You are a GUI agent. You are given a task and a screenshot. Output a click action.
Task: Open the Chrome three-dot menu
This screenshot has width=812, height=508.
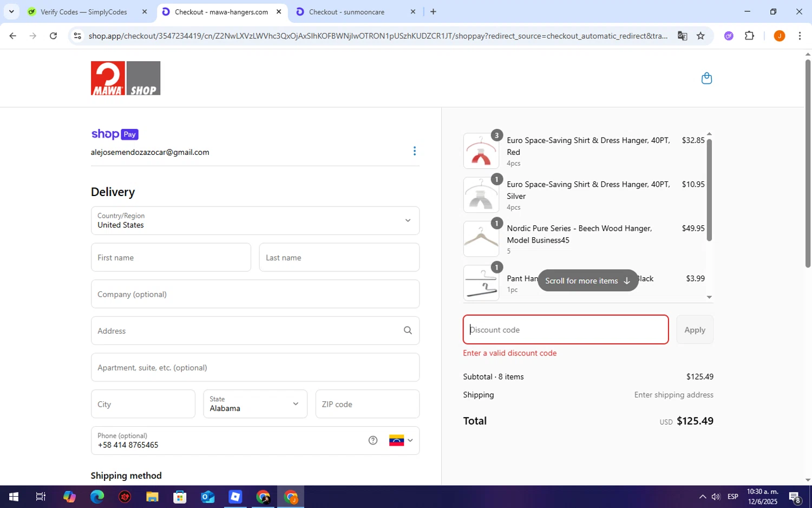pyautogui.click(x=800, y=36)
